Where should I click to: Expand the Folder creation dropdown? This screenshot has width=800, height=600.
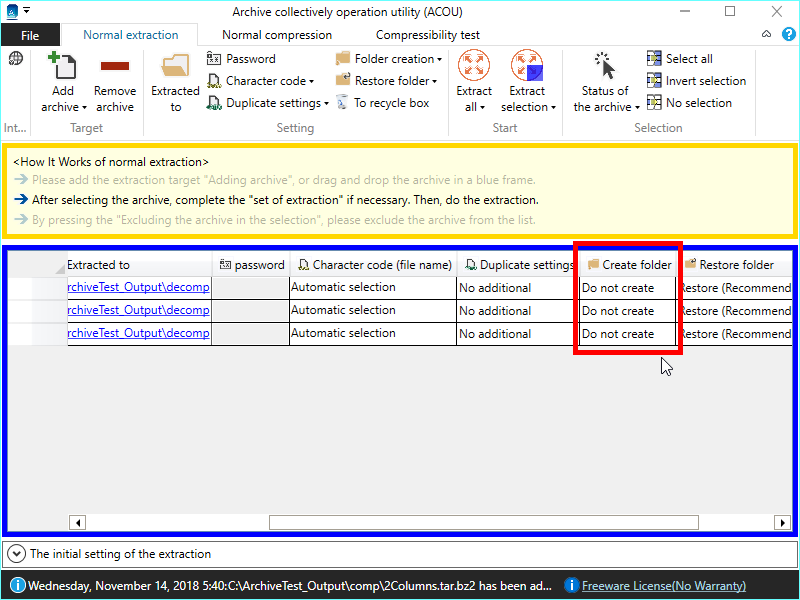[x=388, y=59]
